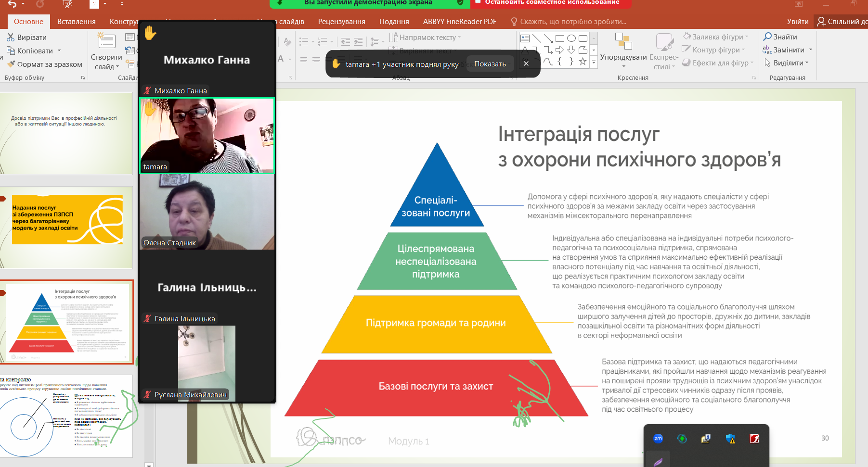Screen dimensions: 868x467
Task: Open Zoom icon in system tray popup
Action: point(658,438)
